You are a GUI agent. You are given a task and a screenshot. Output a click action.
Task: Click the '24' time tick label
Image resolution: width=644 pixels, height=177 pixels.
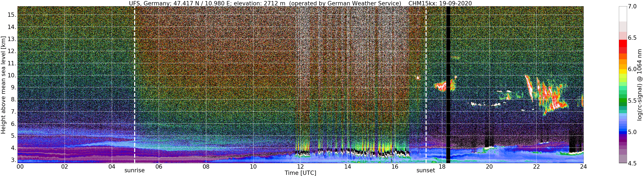583,166
